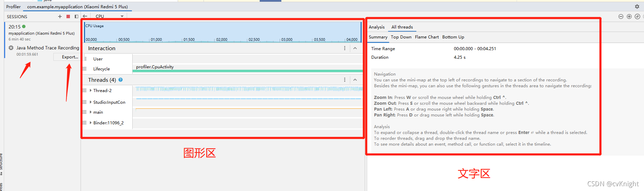Expand the Thread-2 row

pos(91,90)
